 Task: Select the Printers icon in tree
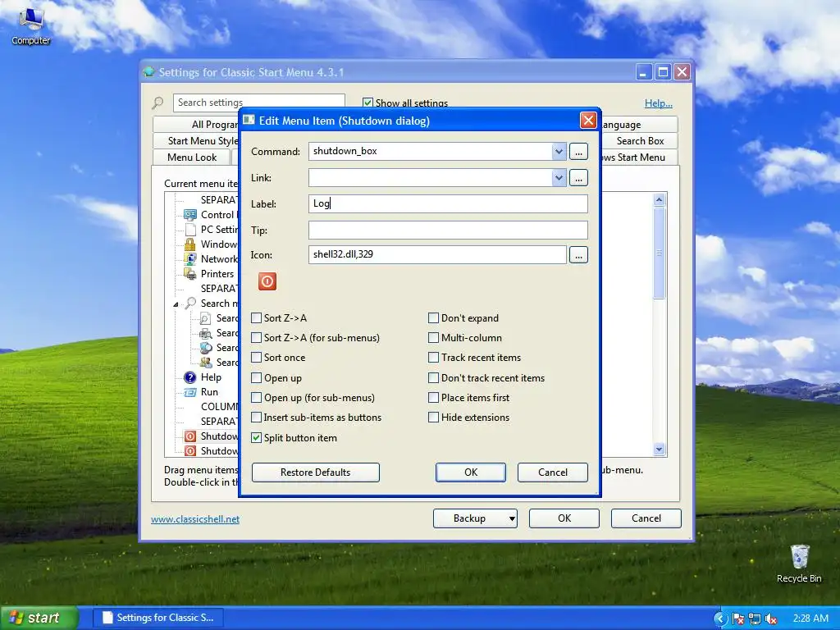189,274
